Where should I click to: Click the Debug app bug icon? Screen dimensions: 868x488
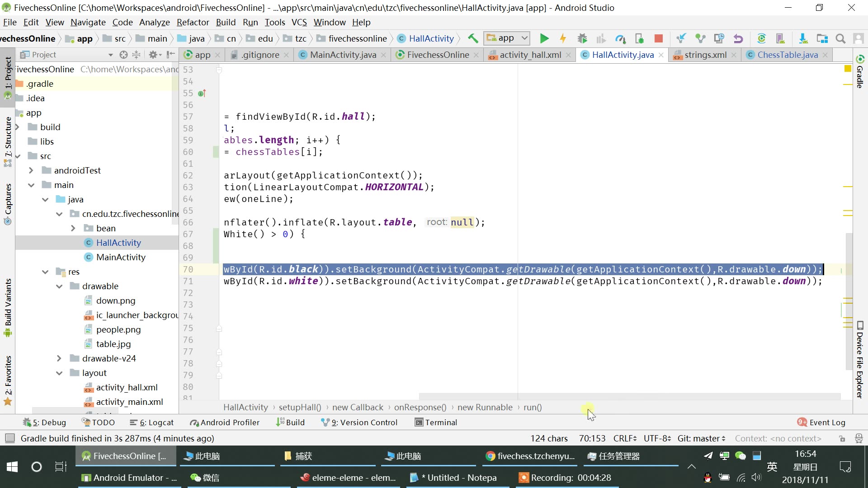click(582, 38)
